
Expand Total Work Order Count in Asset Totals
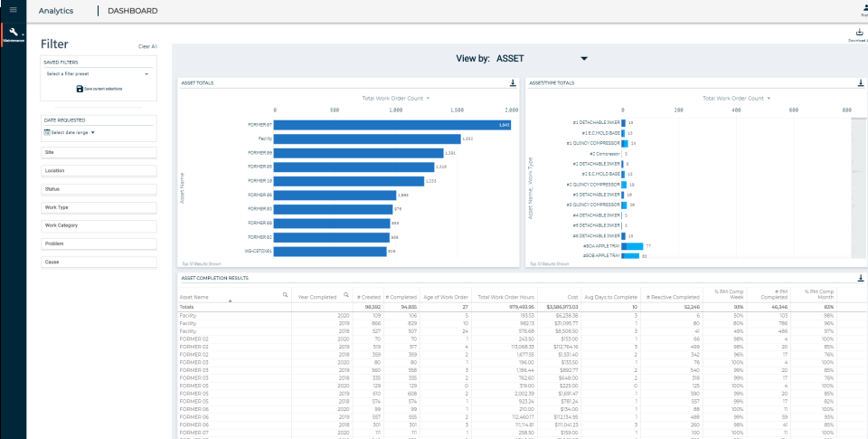tap(396, 98)
